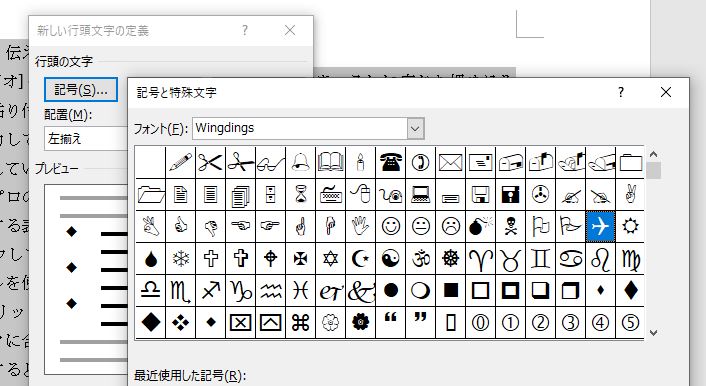
Task: Choose the open book symbol
Action: [x=330, y=162]
